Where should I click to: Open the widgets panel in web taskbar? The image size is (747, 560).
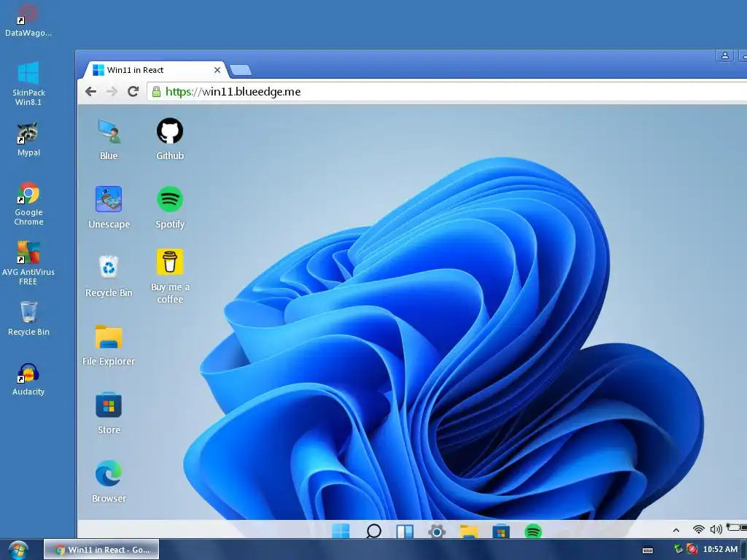[405, 531]
